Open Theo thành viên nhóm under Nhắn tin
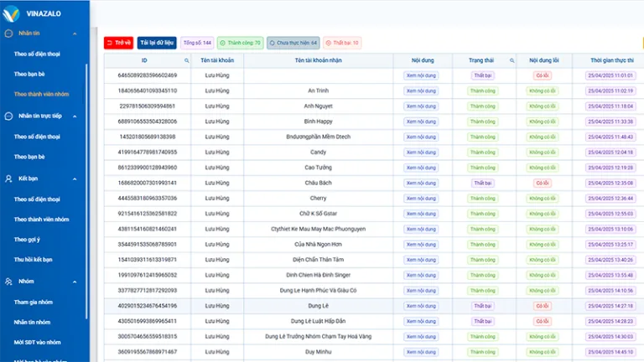Viewport: 644px width, 362px height. [x=41, y=94]
